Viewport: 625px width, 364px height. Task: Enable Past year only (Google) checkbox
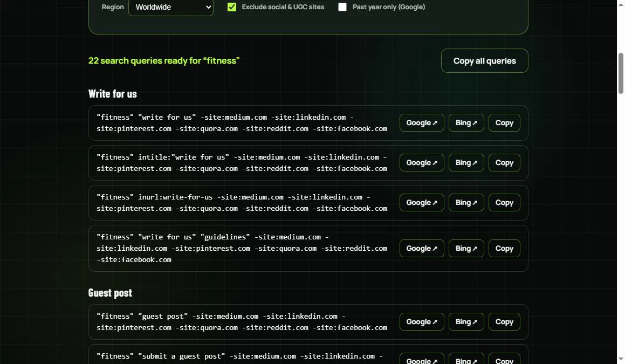pyautogui.click(x=342, y=7)
